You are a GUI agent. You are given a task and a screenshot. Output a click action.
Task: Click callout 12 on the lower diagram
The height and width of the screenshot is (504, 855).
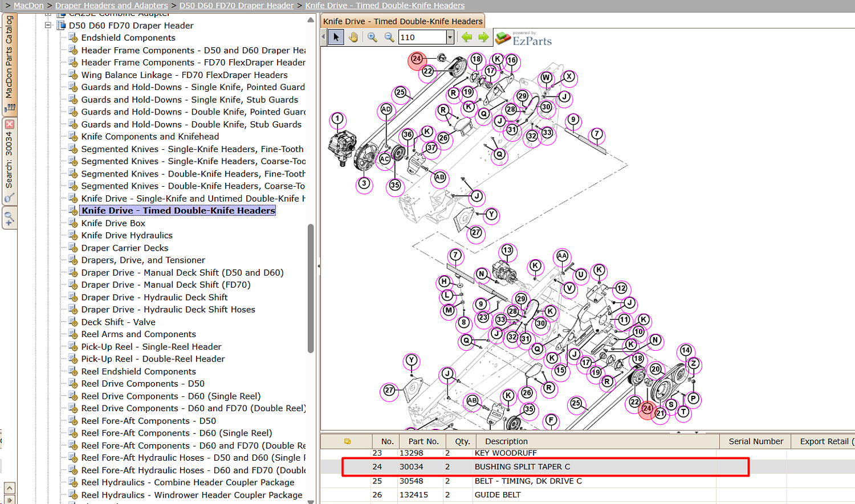(x=621, y=289)
